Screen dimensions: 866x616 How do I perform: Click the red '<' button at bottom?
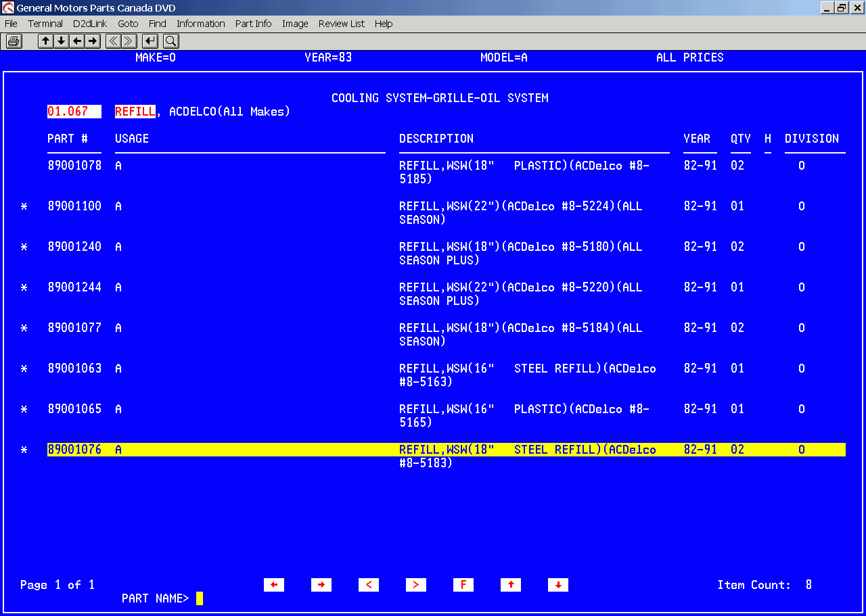[369, 585]
